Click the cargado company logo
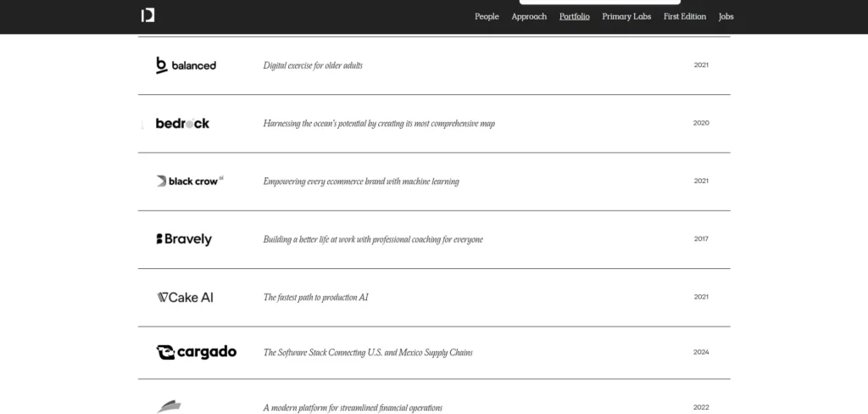This screenshot has width=868, height=414. [197, 352]
